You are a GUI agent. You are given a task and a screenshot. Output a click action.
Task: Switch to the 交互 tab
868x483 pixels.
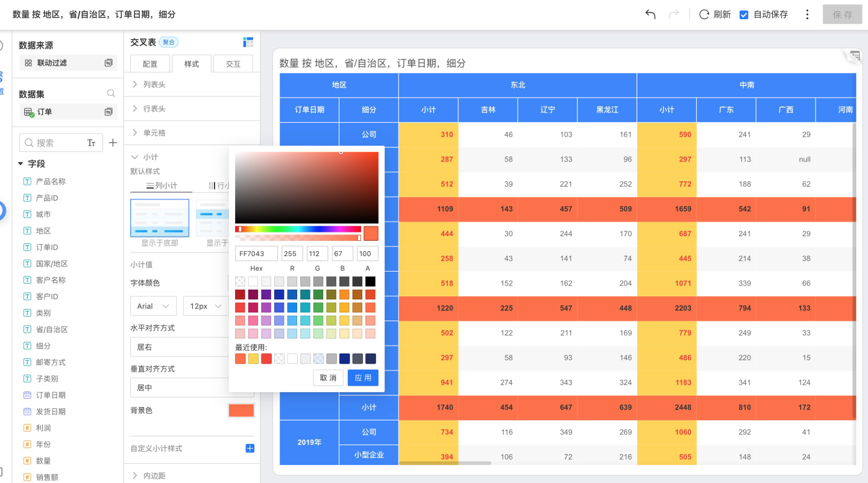point(233,64)
